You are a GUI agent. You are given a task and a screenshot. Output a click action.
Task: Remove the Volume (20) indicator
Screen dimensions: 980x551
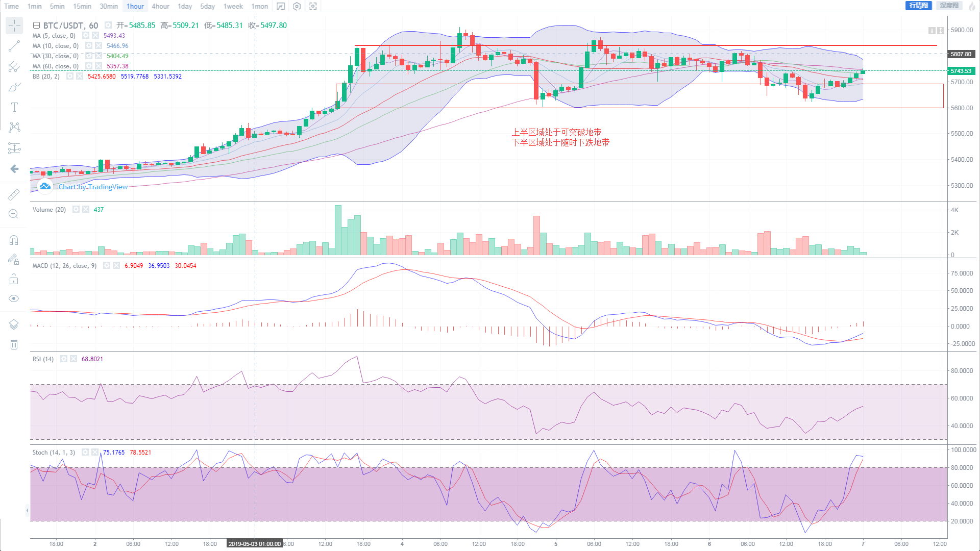point(86,210)
